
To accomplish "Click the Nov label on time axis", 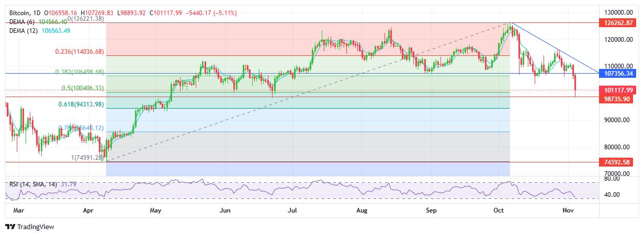I will pyautogui.click(x=568, y=210).
